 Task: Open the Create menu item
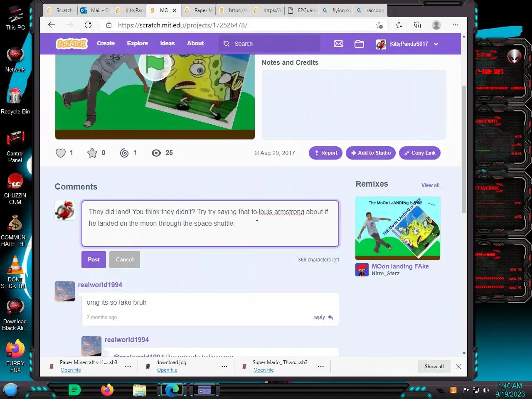(x=106, y=43)
